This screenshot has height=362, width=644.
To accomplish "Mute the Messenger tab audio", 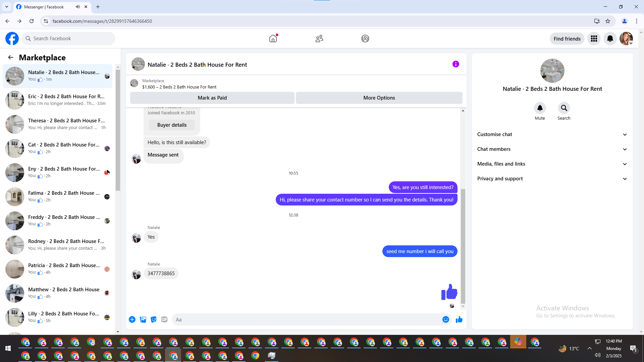I will pos(78,7).
